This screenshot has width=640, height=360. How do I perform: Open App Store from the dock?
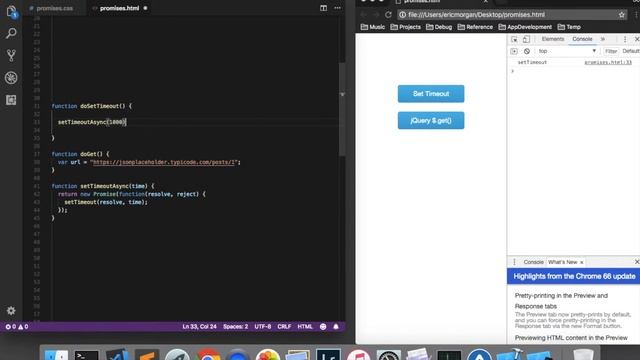pyautogui.click(x=479, y=354)
